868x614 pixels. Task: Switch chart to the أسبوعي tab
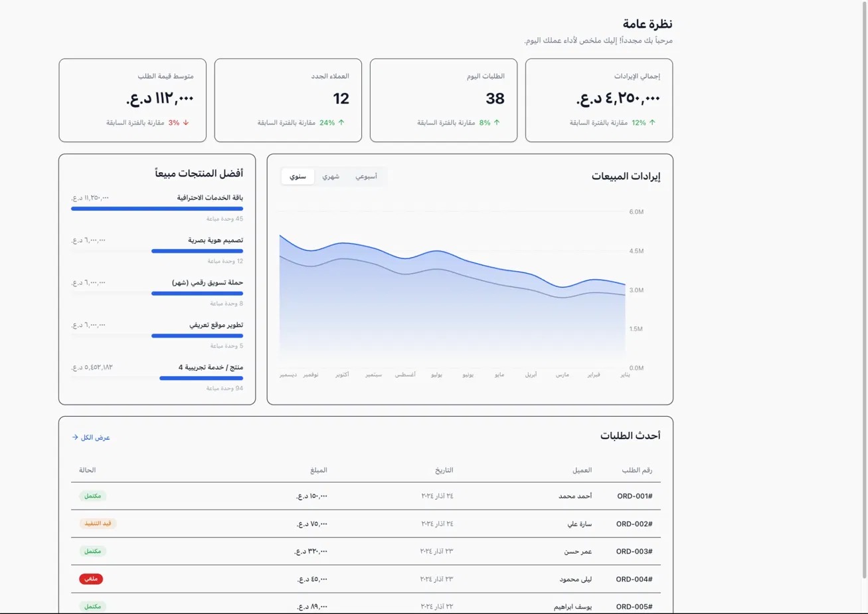366,177
